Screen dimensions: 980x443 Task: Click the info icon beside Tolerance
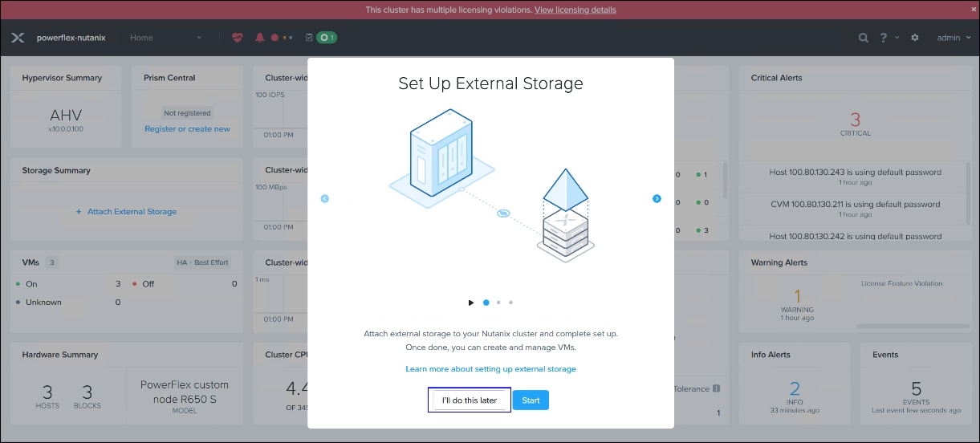(x=716, y=388)
